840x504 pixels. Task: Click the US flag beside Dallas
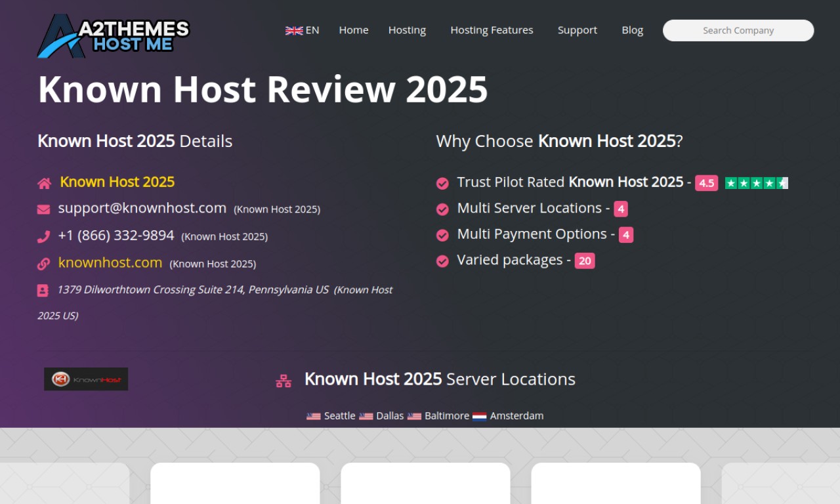366,416
